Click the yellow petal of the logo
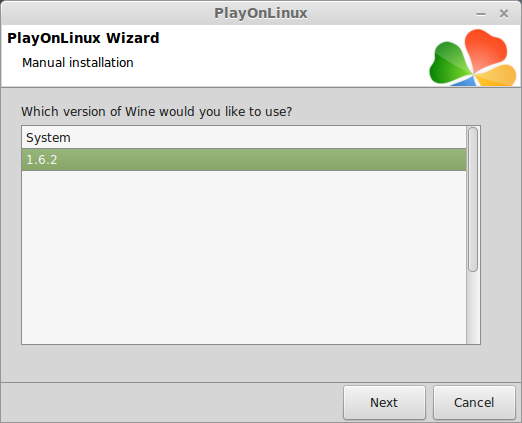The width and height of the screenshot is (522, 423). click(x=497, y=76)
